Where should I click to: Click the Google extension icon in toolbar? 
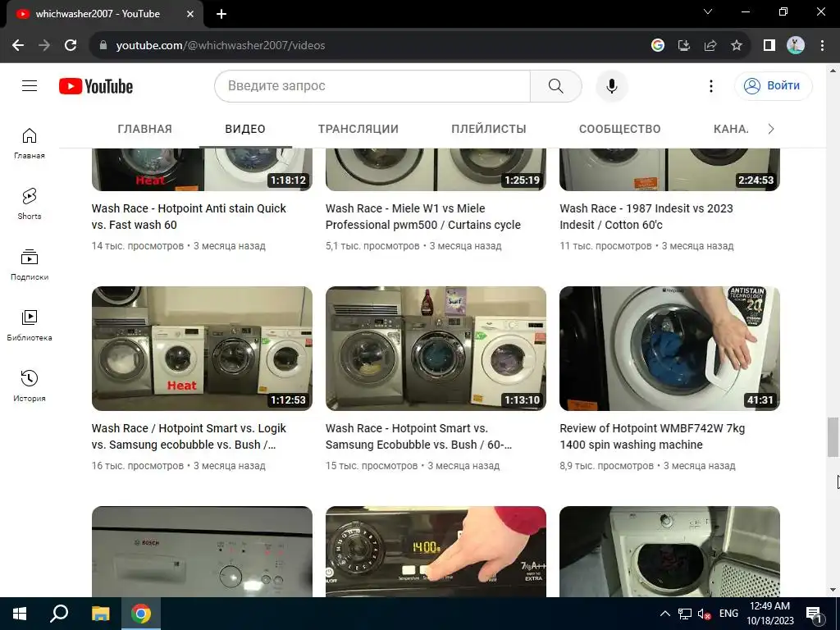[657, 45]
